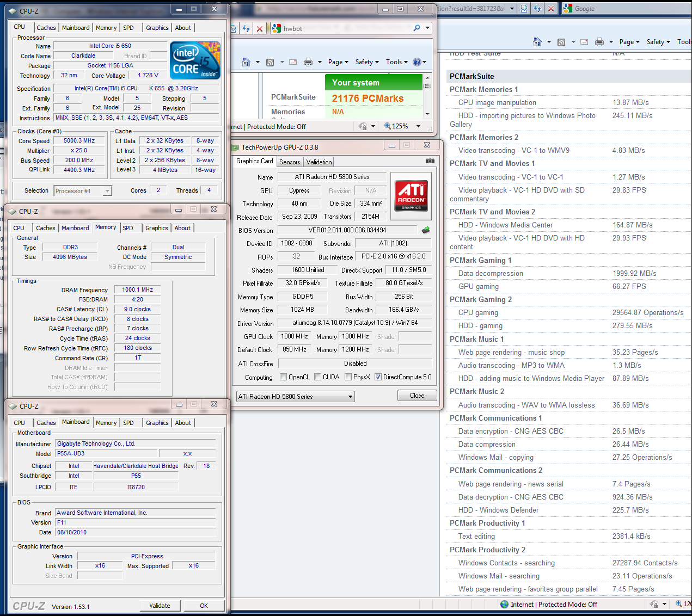Click the Compatibility View icon in right browser
The image size is (692, 616).
pyautogui.click(x=524, y=9)
